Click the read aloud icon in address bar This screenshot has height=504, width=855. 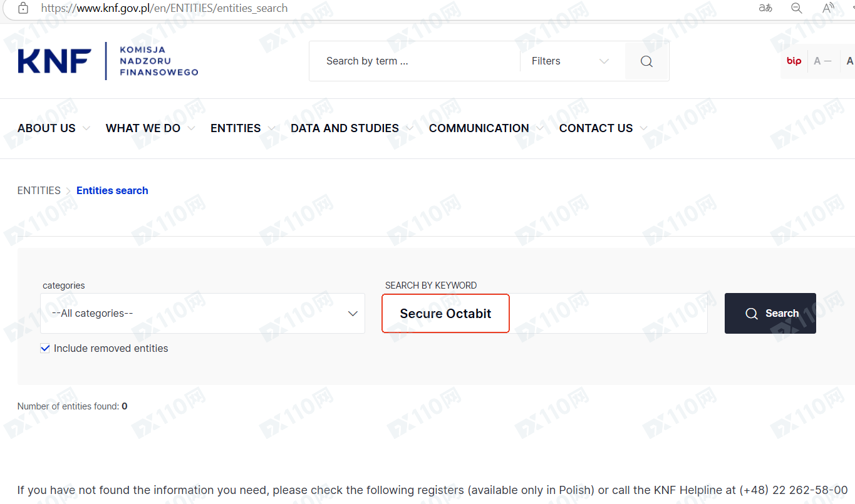(x=828, y=8)
